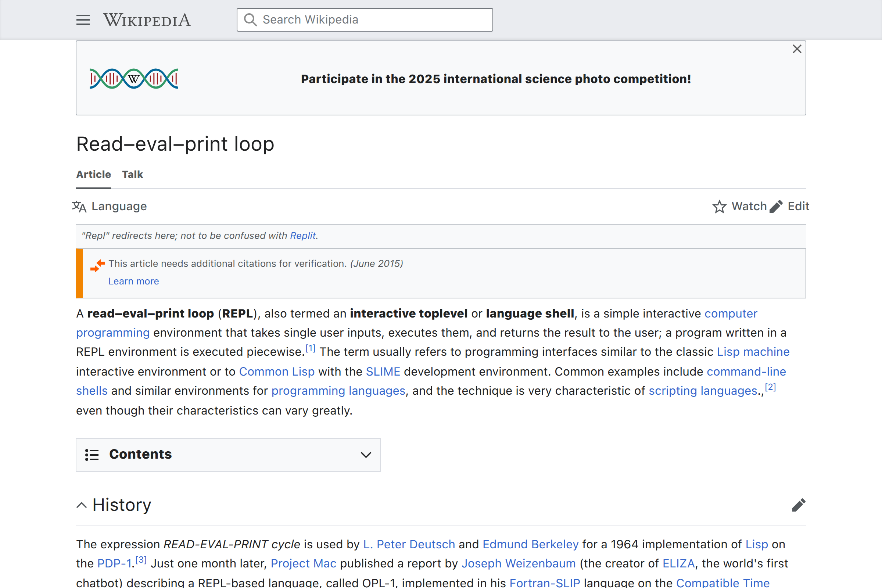This screenshot has height=588, width=882.
Task: Open the Joseph Weizenbaum link
Action: point(518,564)
